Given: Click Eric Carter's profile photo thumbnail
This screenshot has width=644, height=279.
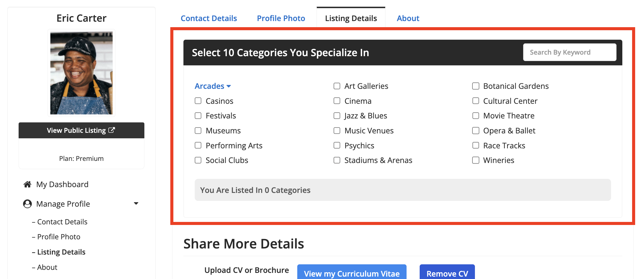Looking at the screenshot, I should point(81,73).
